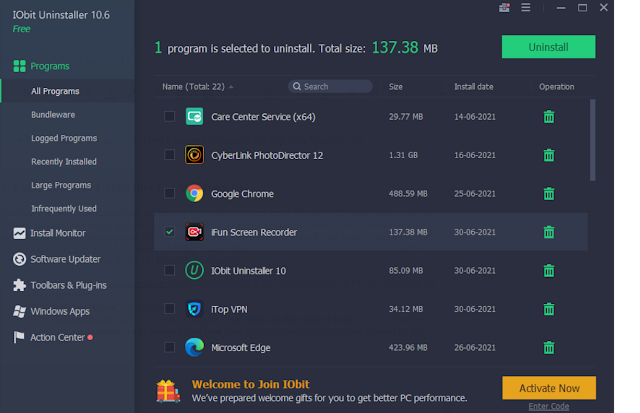Open the Bundleware section
This screenshot has width=640, height=413.
pyautogui.click(x=53, y=115)
